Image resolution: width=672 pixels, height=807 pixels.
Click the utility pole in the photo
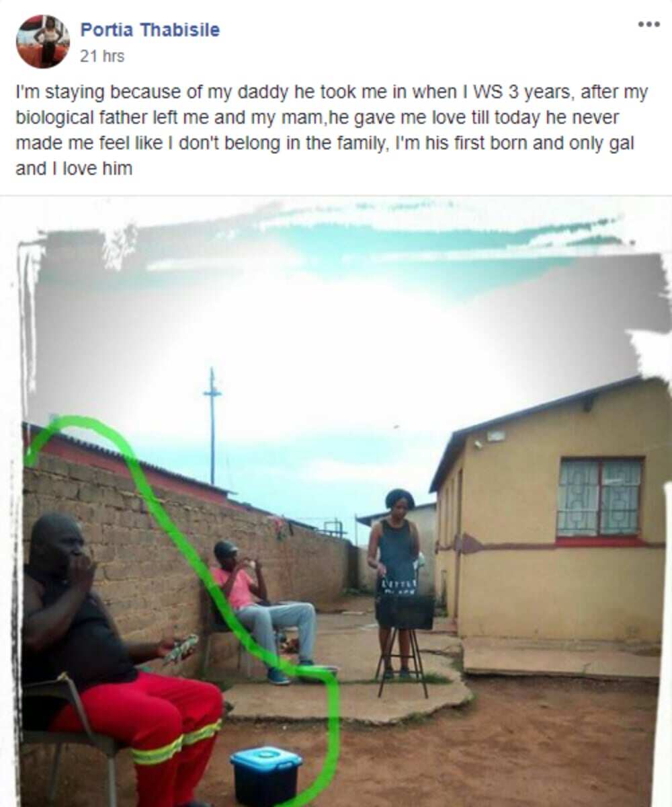pyautogui.click(x=212, y=426)
